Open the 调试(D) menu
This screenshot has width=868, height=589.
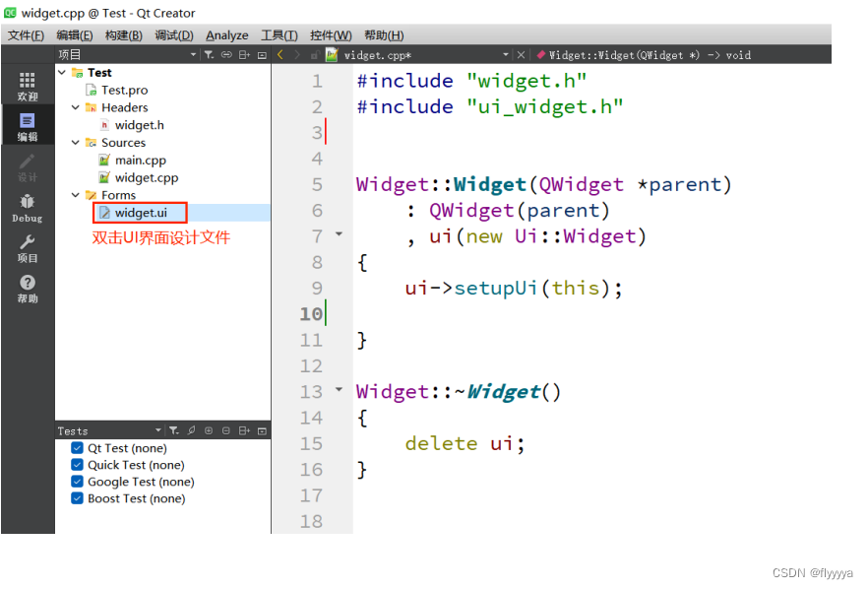pos(174,35)
